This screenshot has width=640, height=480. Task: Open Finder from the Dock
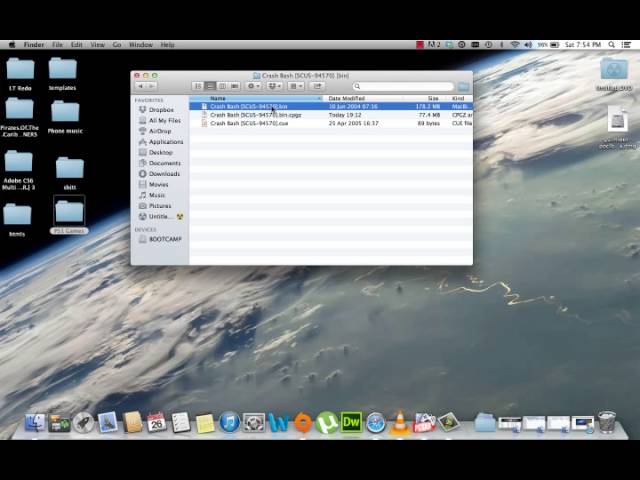[35, 422]
